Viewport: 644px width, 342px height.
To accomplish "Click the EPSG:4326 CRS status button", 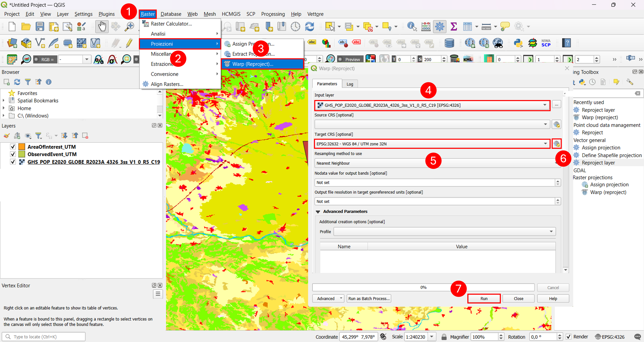I will [610, 337].
